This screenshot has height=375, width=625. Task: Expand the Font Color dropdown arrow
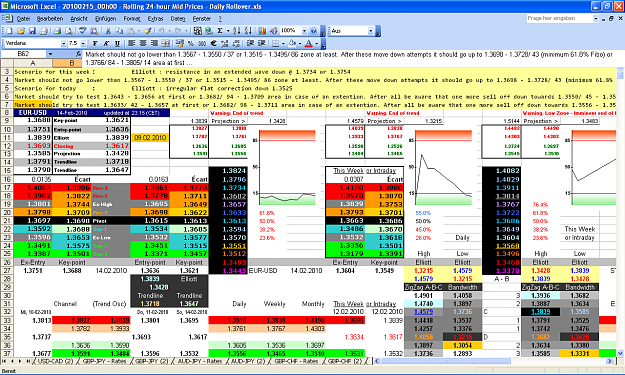pos(317,43)
